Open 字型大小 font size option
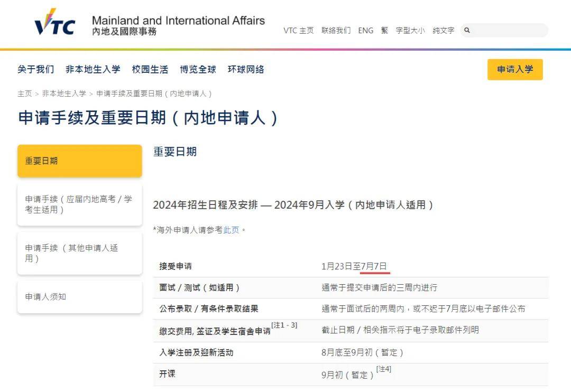This screenshot has height=392, width=571. [411, 31]
